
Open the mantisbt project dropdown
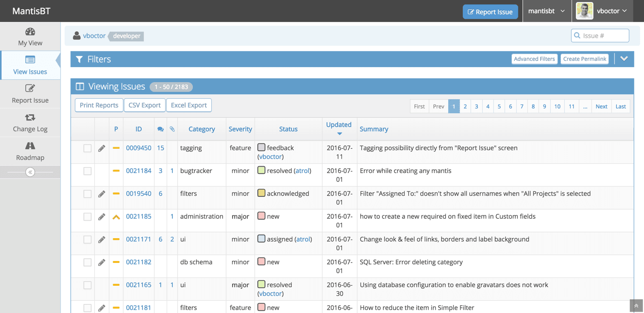pos(547,11)
